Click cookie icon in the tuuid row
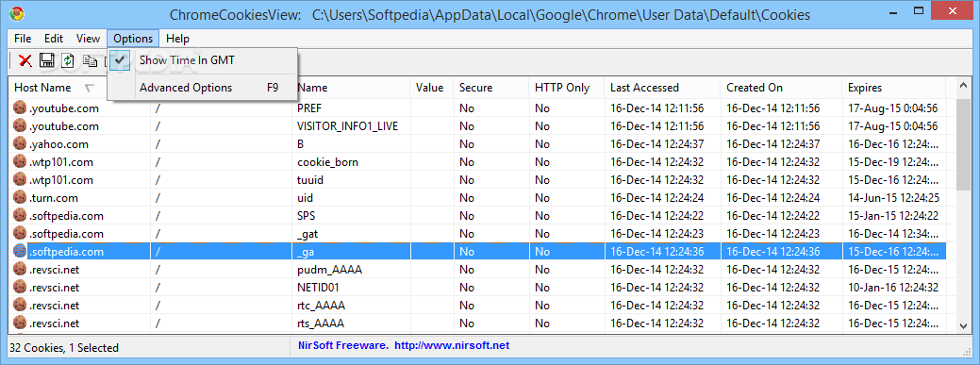The image size is (980, 365). pos(21,180)
